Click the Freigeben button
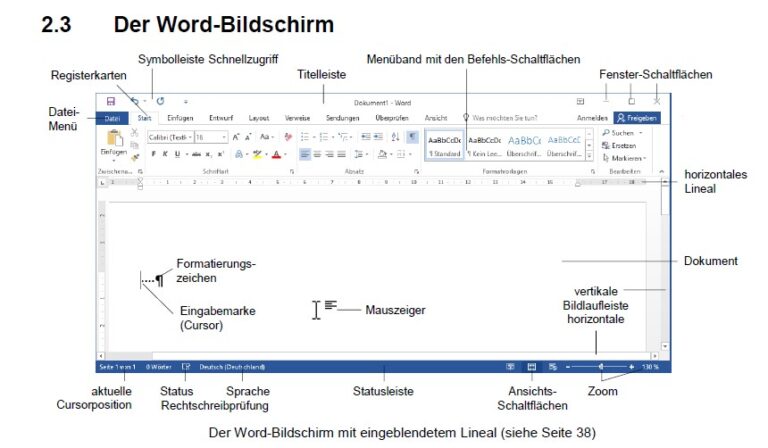The width and height of the screenshot is (768, 448). (637, 118)
